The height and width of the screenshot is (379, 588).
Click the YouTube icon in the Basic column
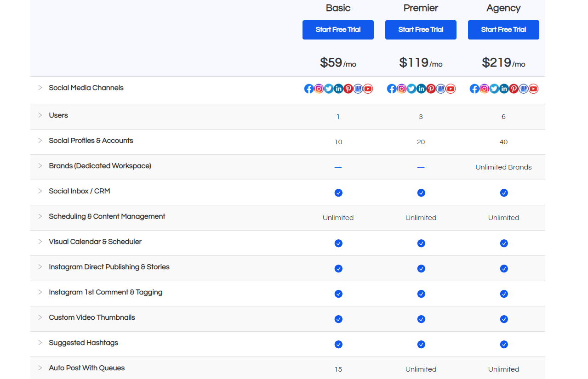[x=368, y=89]
